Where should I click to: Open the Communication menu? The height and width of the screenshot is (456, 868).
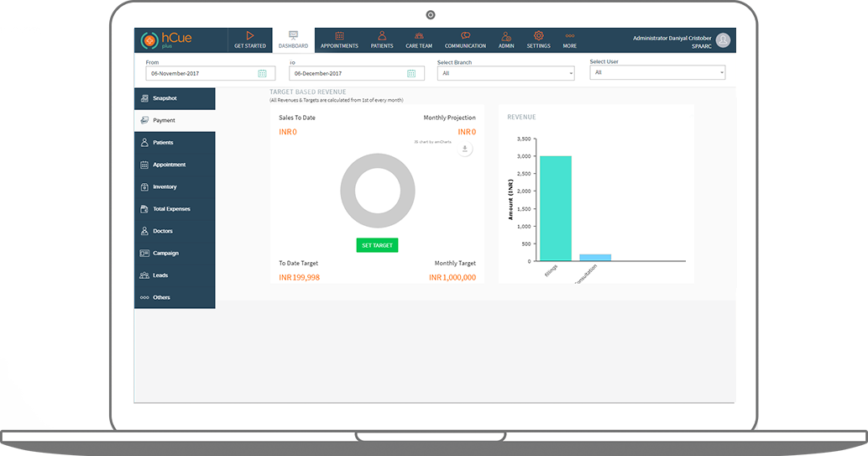pyautogui.click(x=466, y=40)
